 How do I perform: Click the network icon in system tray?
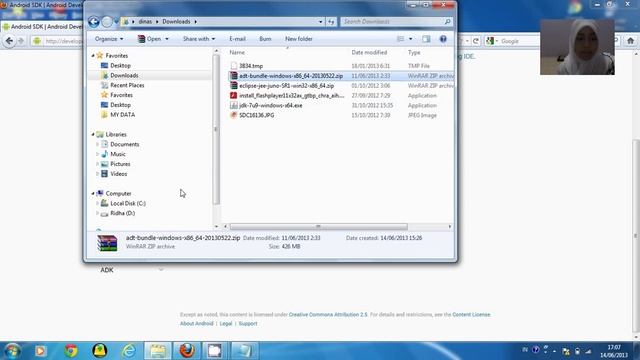tap(588, 351)
